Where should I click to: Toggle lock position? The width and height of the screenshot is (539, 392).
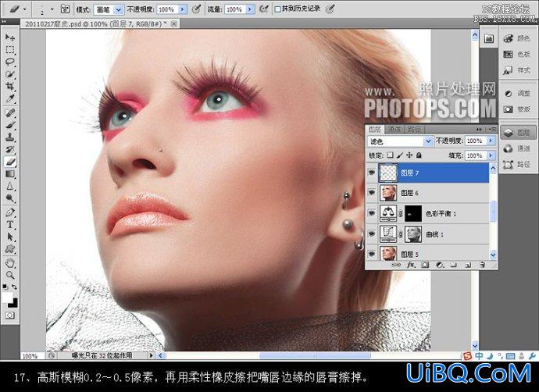[409, 155]
